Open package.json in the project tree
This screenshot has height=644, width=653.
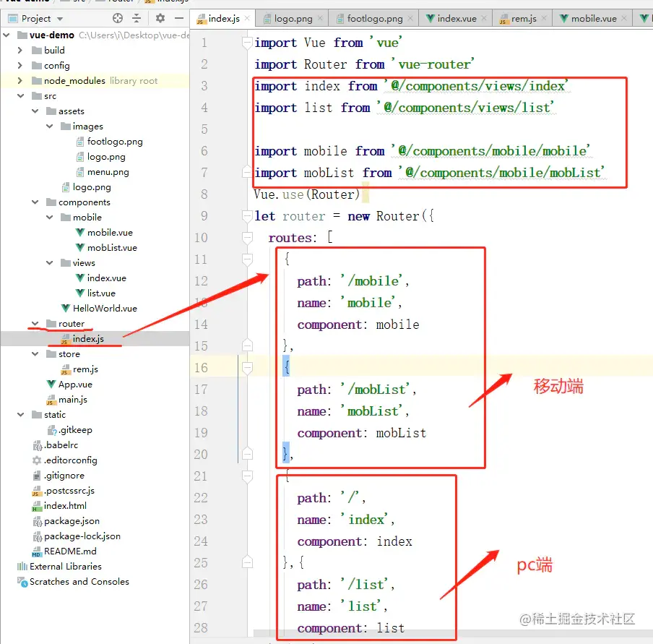pyautogui.click(x=66, y=521)
